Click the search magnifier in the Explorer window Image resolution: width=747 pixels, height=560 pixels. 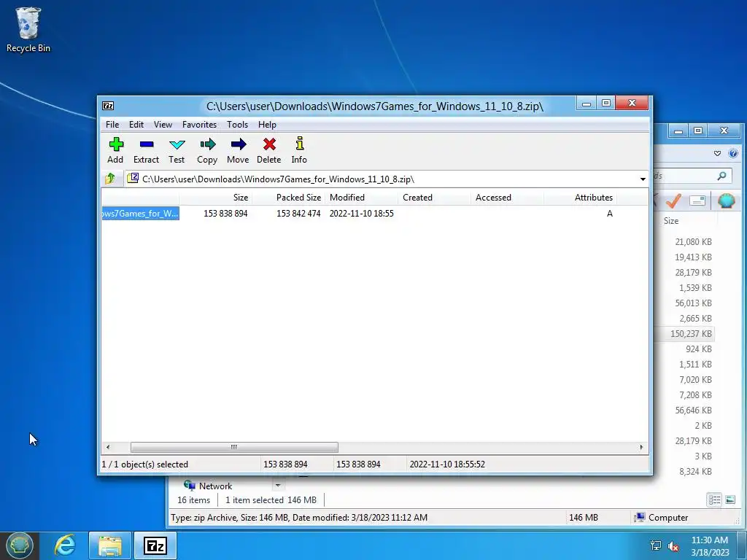[721, 176]
